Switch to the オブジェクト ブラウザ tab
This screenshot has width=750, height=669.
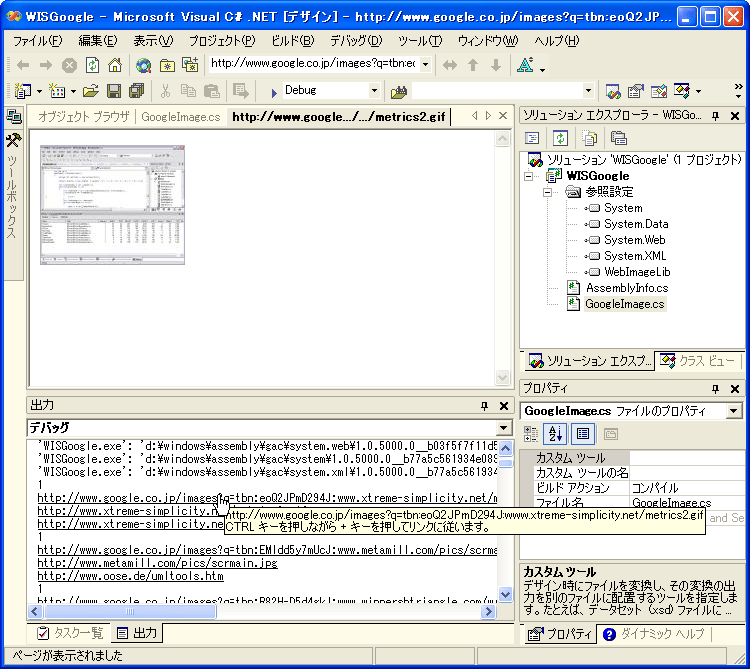83,117
